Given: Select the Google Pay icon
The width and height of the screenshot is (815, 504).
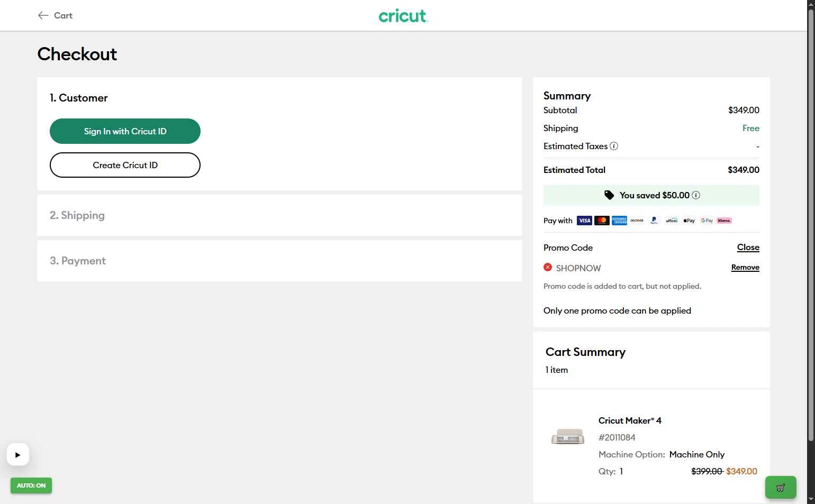Looking at the screenshot, I should point(707,221).
